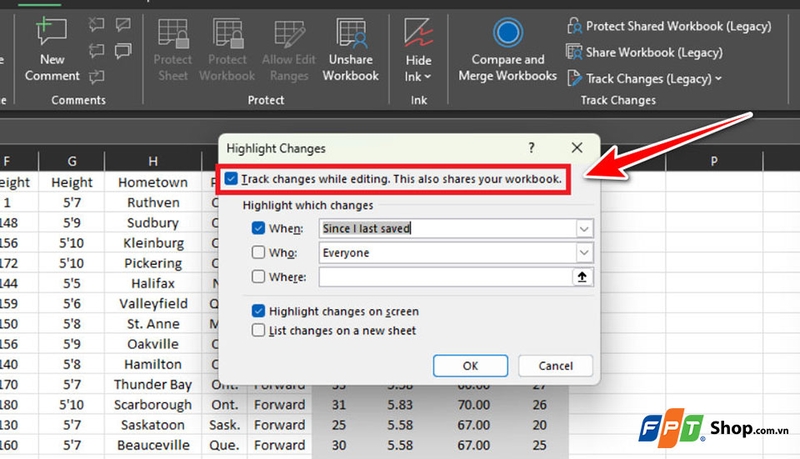Click the Saskatoon cell
800x459 pixels.
[x=153, y=425]
